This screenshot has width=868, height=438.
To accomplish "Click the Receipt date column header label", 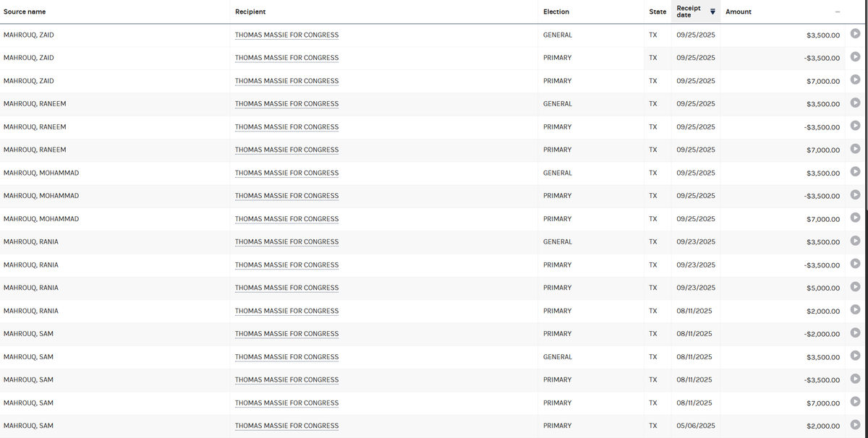I will 689,12.
